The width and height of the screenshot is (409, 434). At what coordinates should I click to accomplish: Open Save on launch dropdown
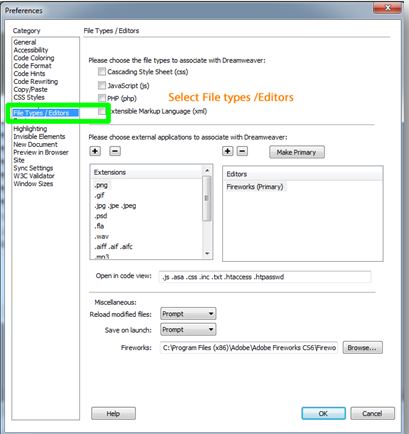coord(188,330)
